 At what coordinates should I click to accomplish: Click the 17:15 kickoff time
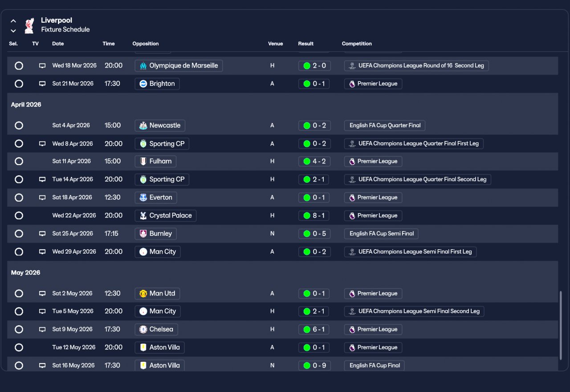pyautogui.click(x=111, y=234)
